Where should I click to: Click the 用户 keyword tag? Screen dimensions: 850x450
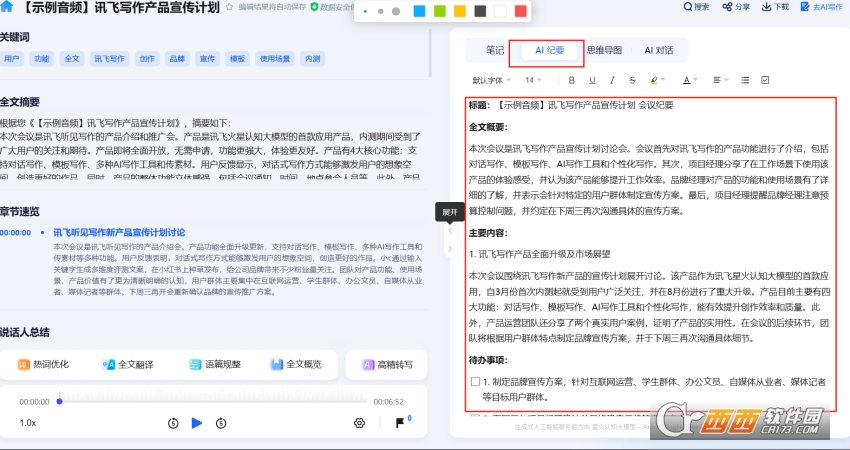point(11,59)
